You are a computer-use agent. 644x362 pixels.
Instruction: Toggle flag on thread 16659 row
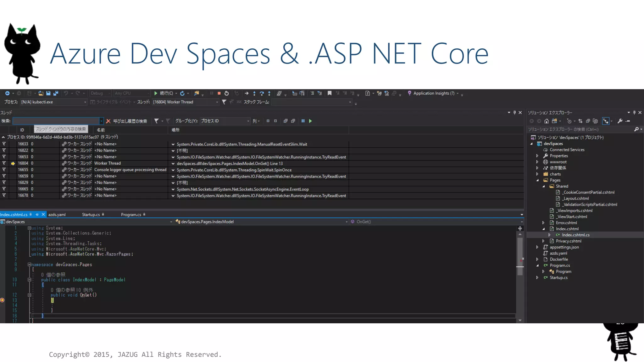(x=4, y=176)
